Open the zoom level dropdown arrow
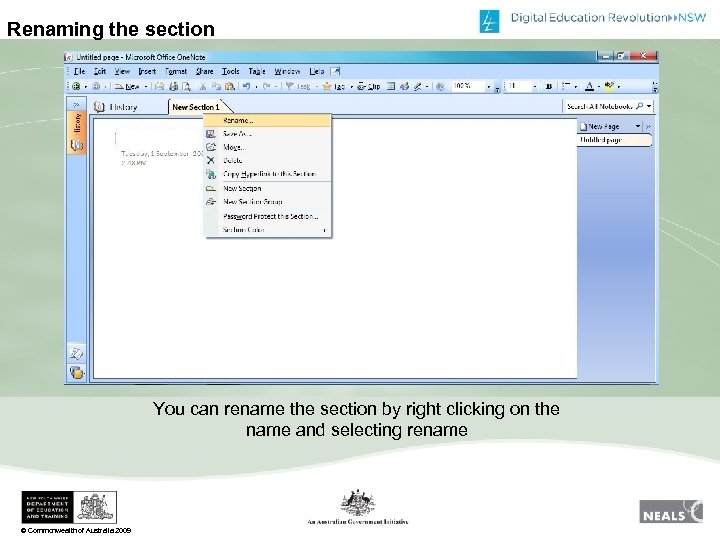 point(489,86)
